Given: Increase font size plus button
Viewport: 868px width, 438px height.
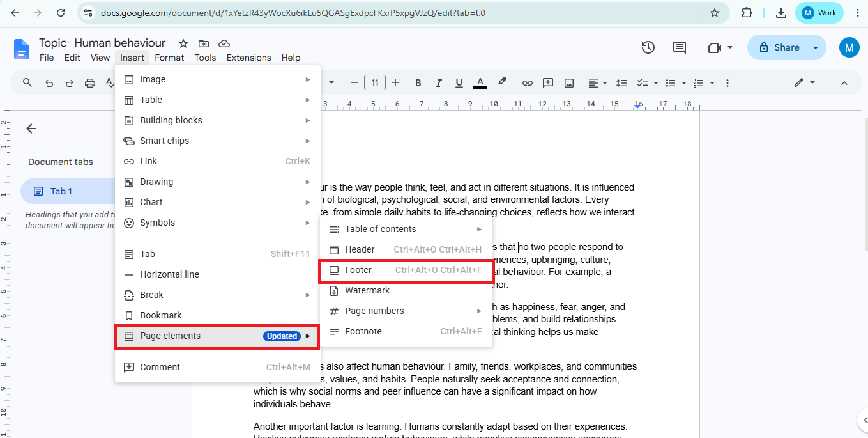Looking at the screenshot, I should 395,82.
